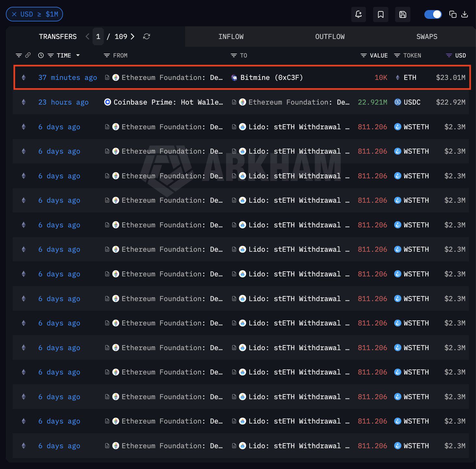Screen dimensions: 476x469
Task: Open the TOKEN column filter
Action: pos(397,56)
